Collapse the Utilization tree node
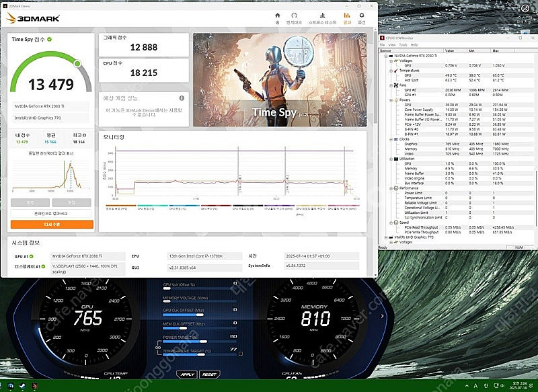This screenshot has width=538, height=392. pos(391,159)
